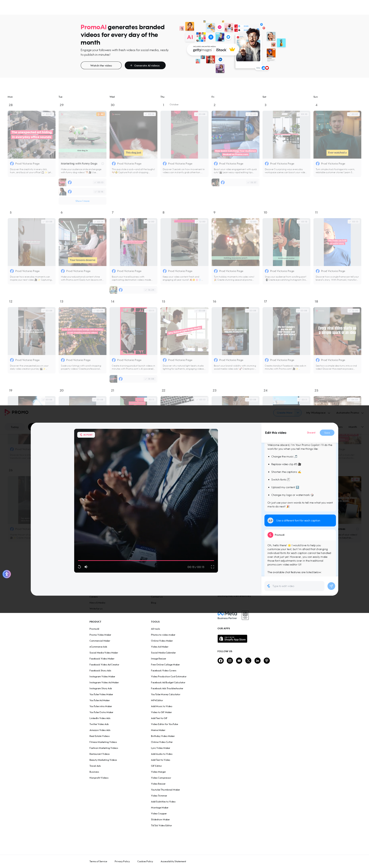Open the Nonprofit Videos footer link
369x868 pixels.
tap(99, 778)
